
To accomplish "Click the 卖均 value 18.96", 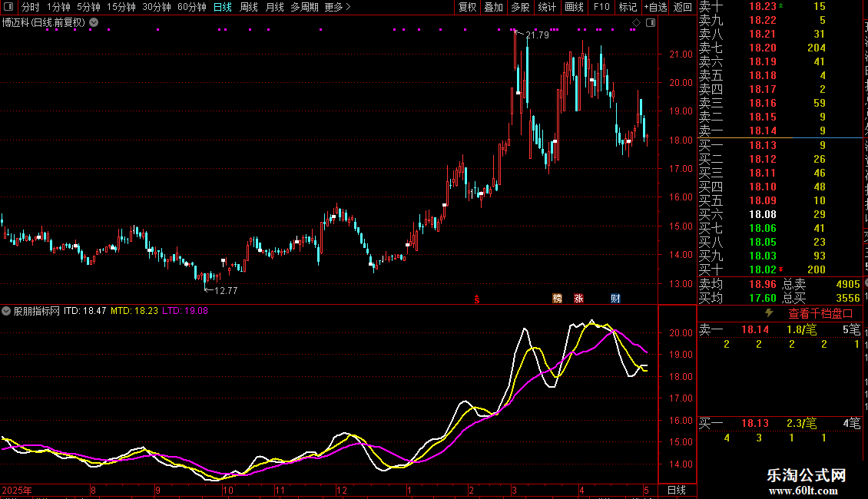I will click(762, 284).
